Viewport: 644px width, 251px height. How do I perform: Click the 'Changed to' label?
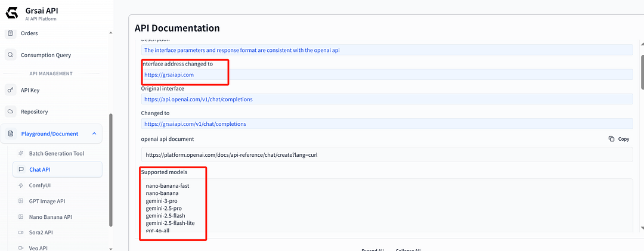point(155,113)
